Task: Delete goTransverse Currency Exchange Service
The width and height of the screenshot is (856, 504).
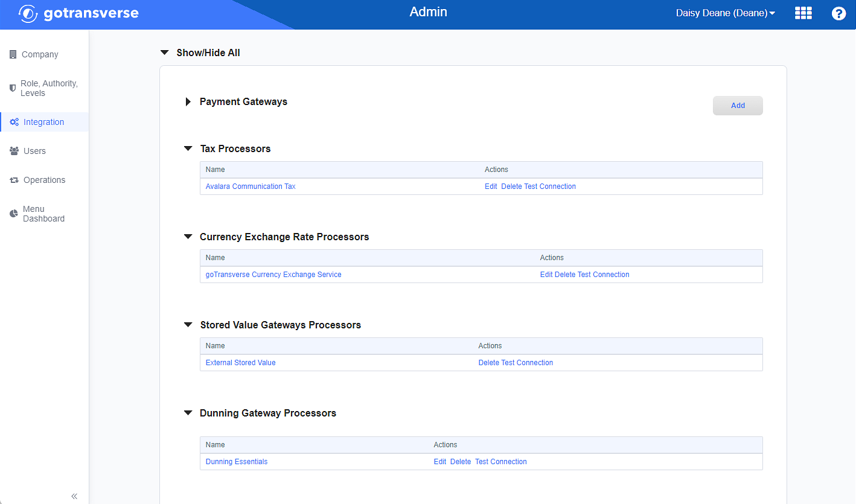Action: pos(565,275)
